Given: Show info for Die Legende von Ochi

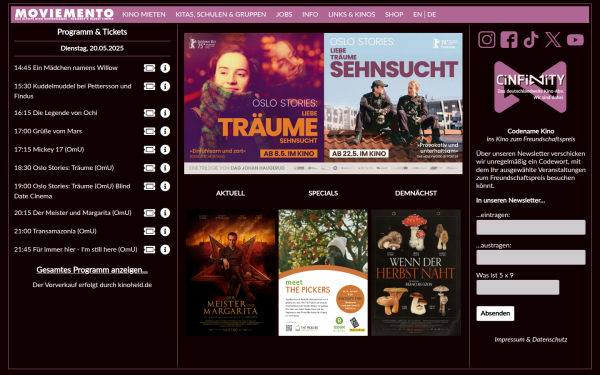Looking at the screenshot, I should coord(165,113).
